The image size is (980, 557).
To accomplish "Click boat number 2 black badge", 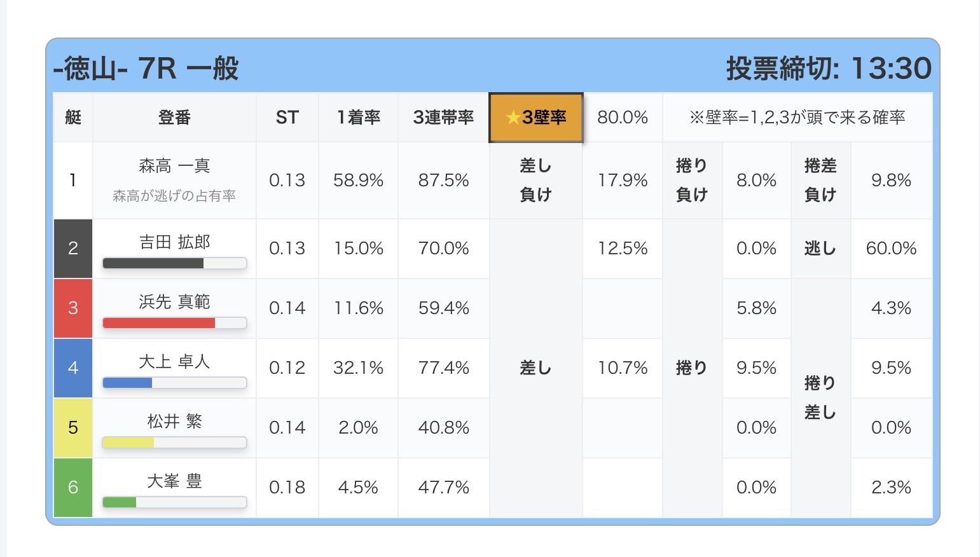I will [73, 249].
